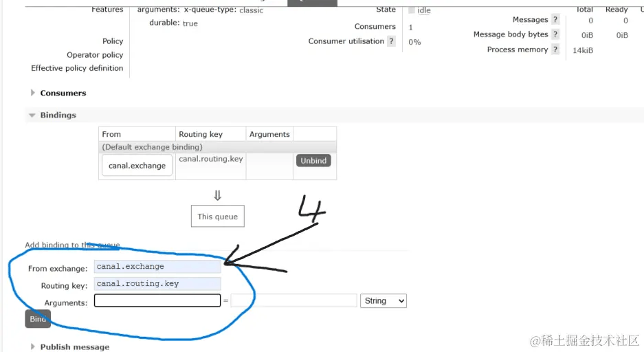The image size is (644, 352).
Task: Click the Arguments value text box
Action: [x=293, y=300]
